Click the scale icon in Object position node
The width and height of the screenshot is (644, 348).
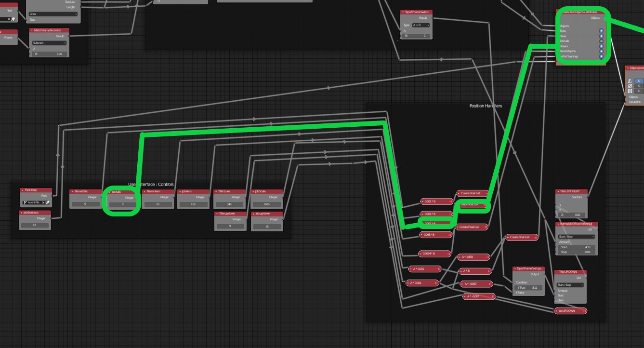point(630,91)
